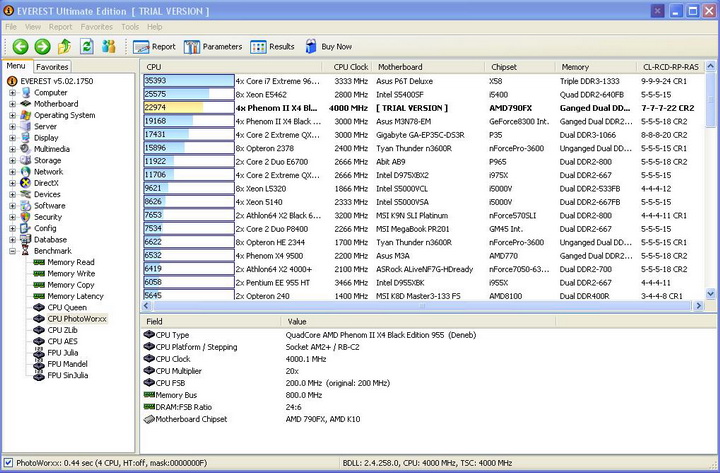Open the Memory Write benchmark

coord(71,273)
